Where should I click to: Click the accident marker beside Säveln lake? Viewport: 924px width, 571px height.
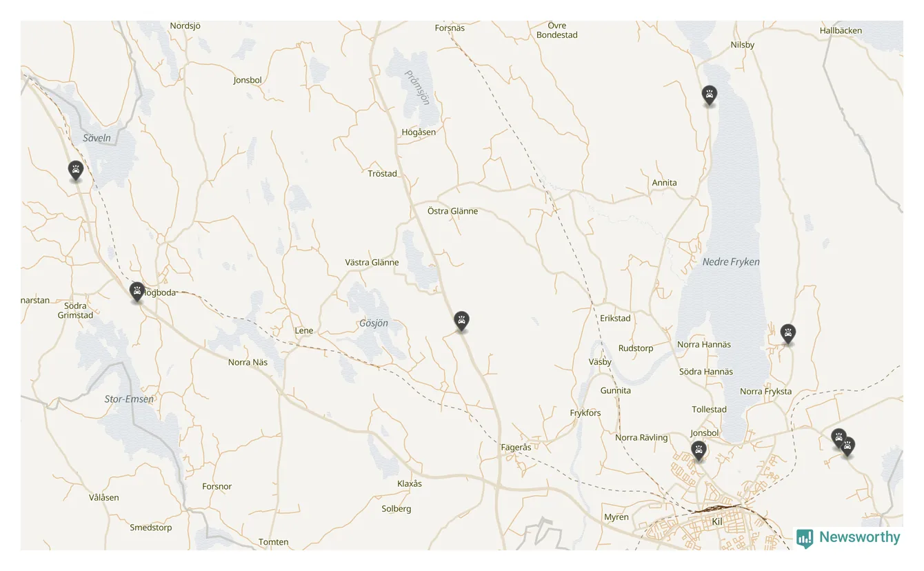click(x=75, y=170)
